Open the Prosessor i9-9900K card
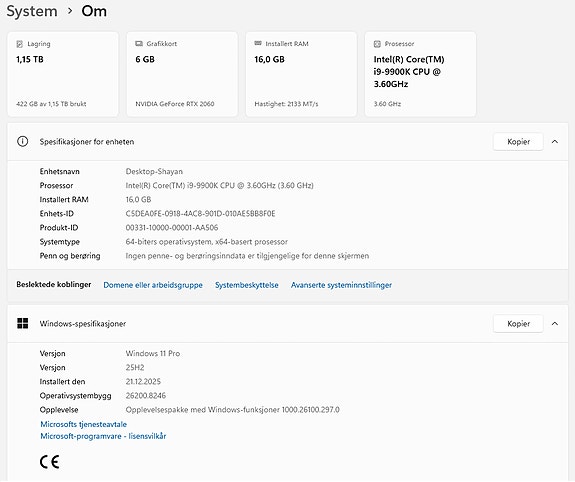 pos(420,74)
